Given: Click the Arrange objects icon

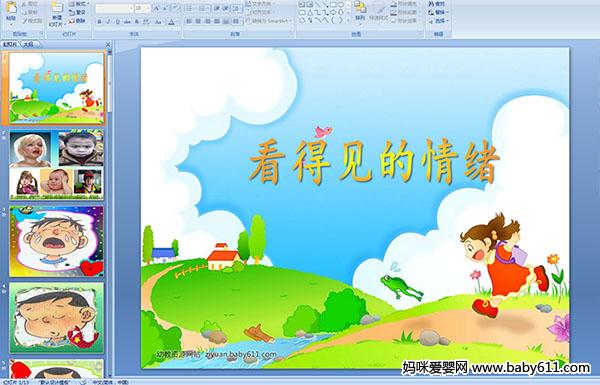Looking at the screenshot, I should tap(360, 11).
